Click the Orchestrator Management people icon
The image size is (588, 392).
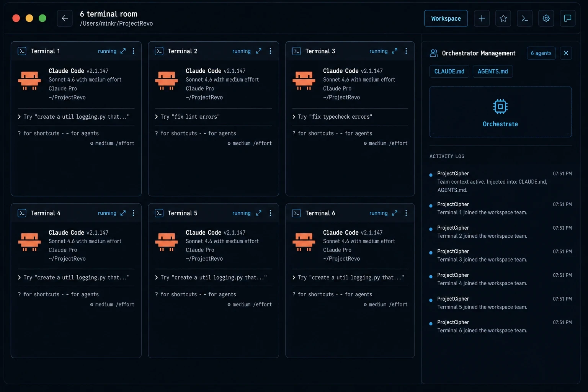434,53
